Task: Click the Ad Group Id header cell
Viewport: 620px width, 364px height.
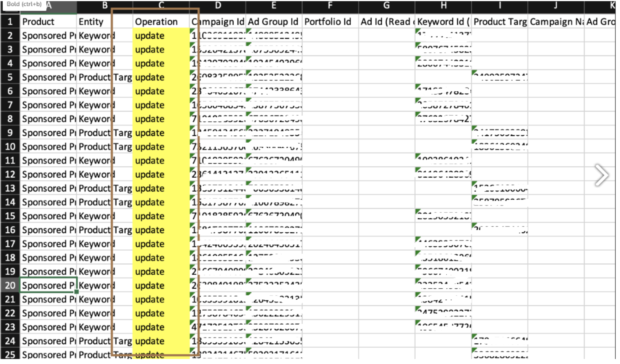Action: point(274,22)
